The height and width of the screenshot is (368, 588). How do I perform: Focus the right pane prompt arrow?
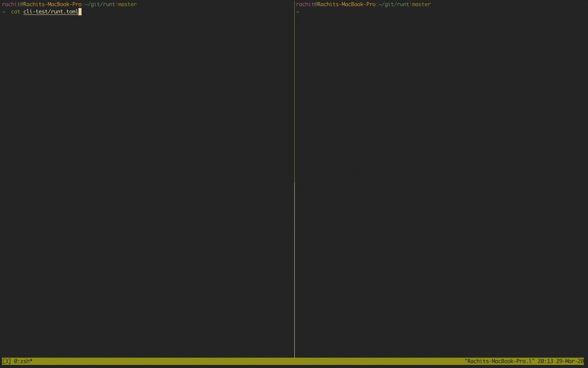[x=297, y=12]
